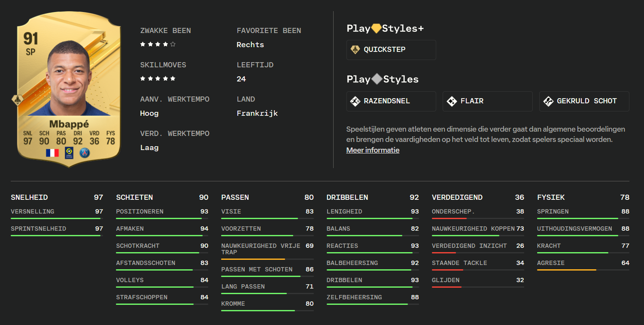Click the Gekruld Schot PlayStyle icon

[x=548, y=101]
